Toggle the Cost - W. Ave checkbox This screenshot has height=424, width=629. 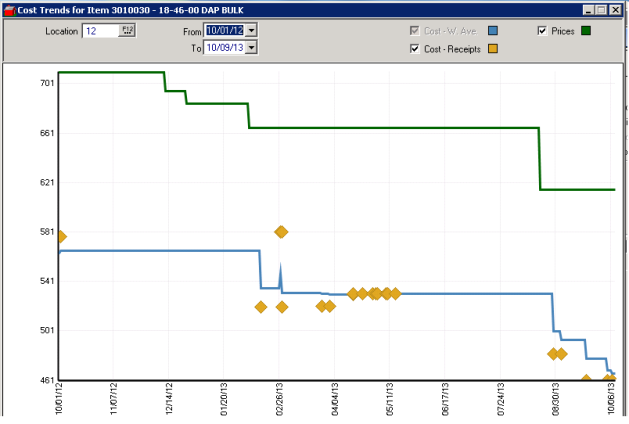click(x=415, y=31)
